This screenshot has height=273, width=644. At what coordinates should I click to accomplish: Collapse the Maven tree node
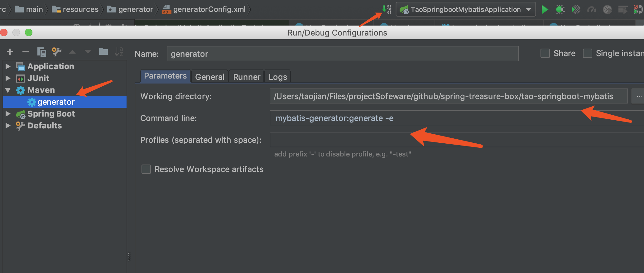[x=8, y=90]
